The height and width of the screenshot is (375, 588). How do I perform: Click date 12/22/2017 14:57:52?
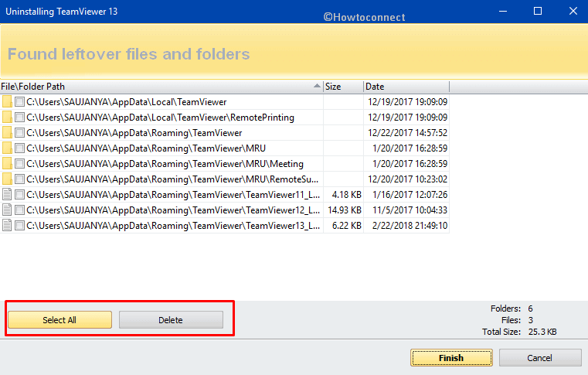[408, 133]
